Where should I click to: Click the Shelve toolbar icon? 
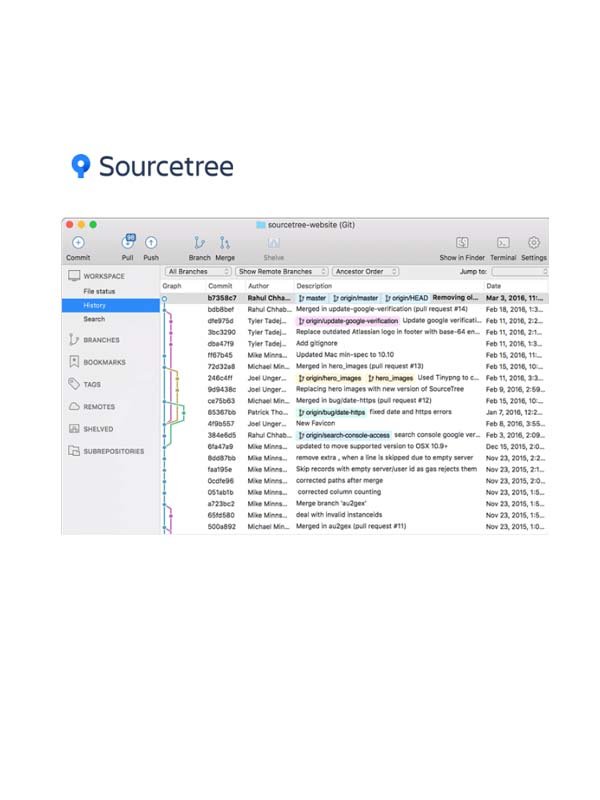pyautogui.click(x=273, y=243)
